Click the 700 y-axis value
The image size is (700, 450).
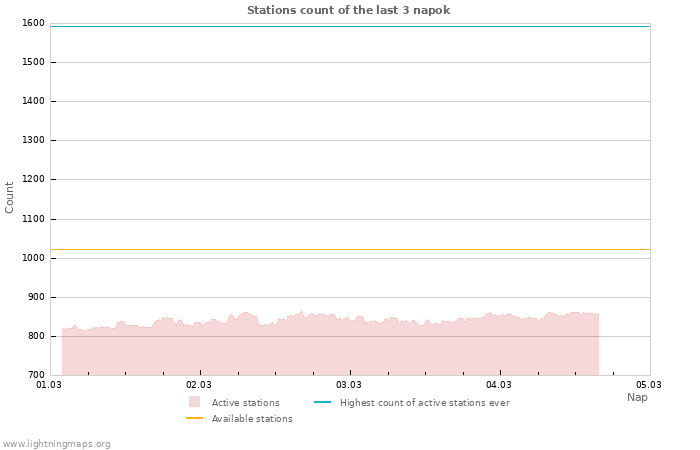coord(35,375)
